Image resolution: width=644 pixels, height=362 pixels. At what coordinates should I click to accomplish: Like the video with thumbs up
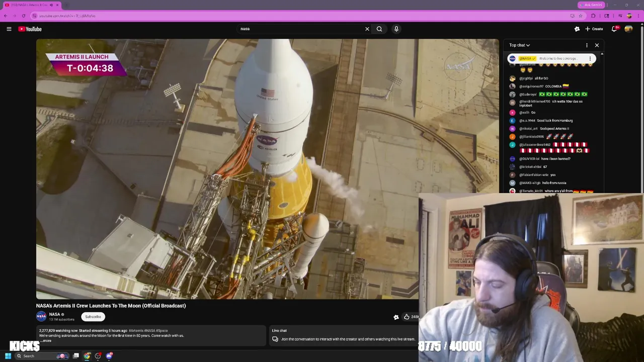407,317
